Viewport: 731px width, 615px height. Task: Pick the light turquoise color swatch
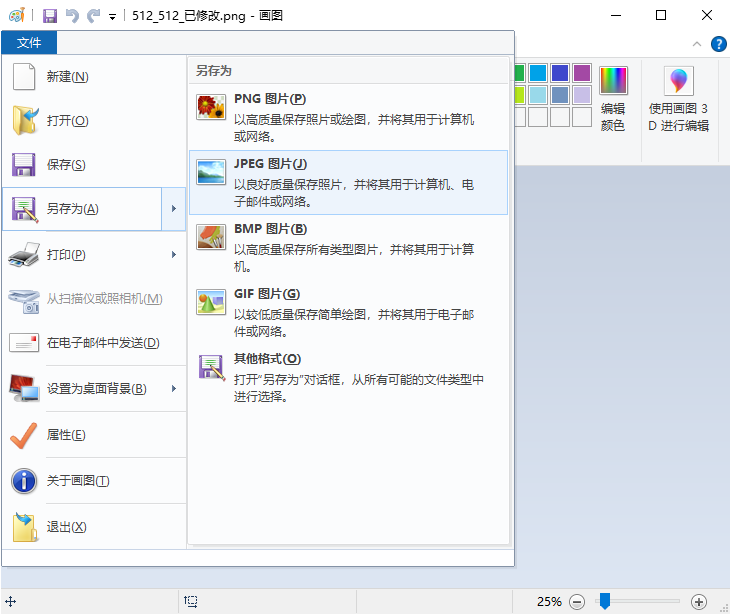(538, 95)
